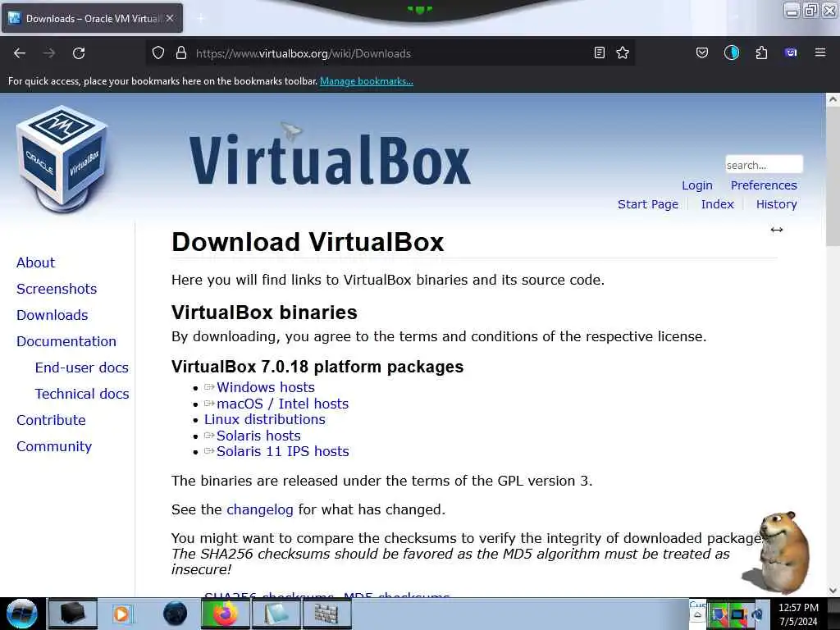Open the media player taskbar icon

click(x=123, y=614)
